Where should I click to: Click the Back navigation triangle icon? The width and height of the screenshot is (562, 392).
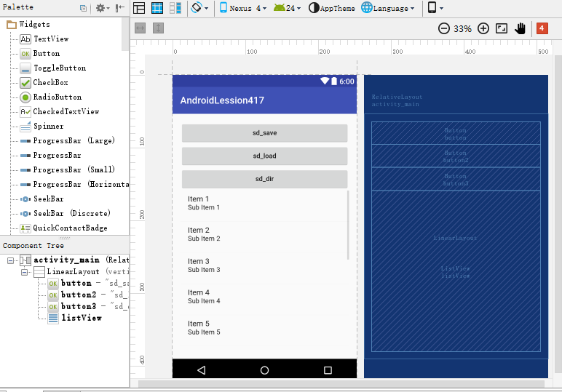coord(202,369)
